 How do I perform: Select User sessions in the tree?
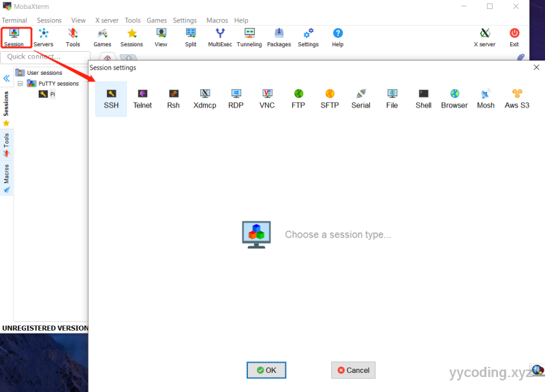[x=44, y=73]
